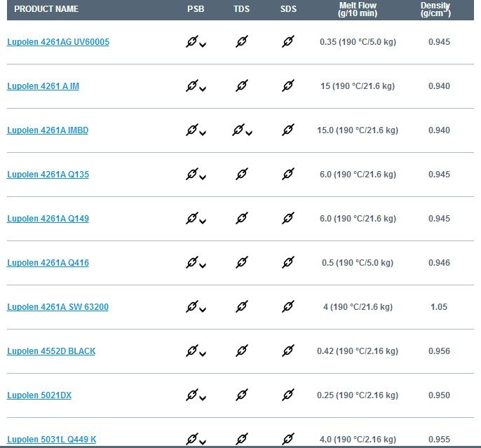Viewport: 481px width, 448px height.
Task: Click the Melt Flow column header
Action: (358, 9)
